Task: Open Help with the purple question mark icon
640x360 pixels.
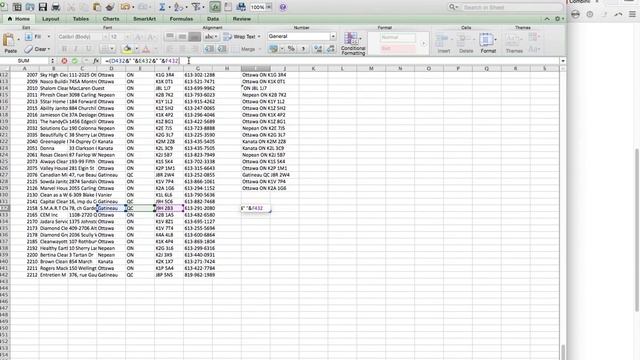Action: pos(283,7)
